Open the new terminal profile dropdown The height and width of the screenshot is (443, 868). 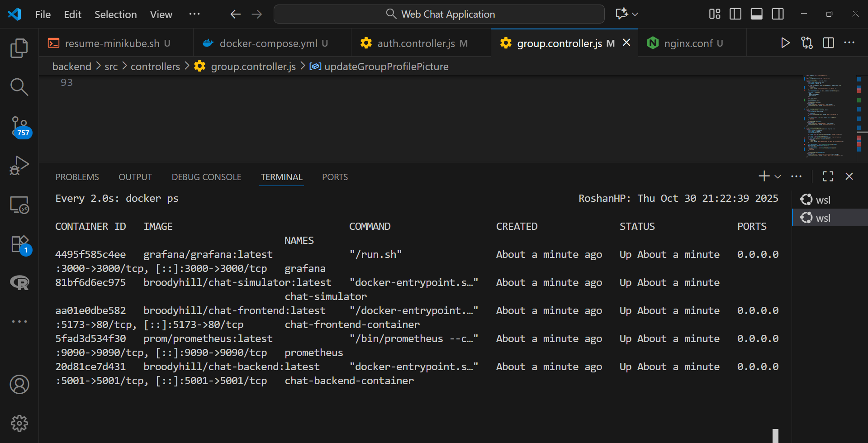(x=777, y=176)
